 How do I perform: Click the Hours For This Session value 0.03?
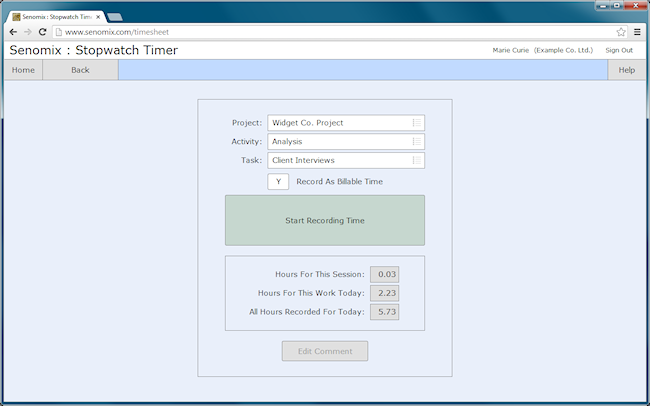coord(385,274)
